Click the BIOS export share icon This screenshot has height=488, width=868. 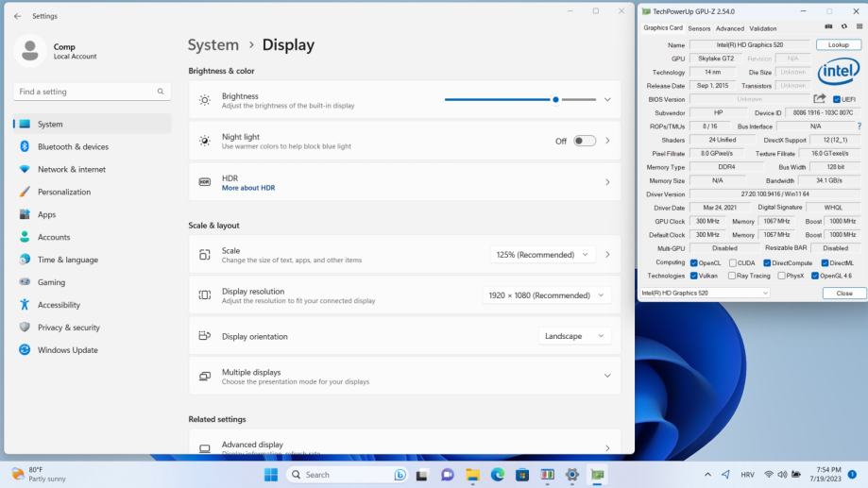coord(820,99)
